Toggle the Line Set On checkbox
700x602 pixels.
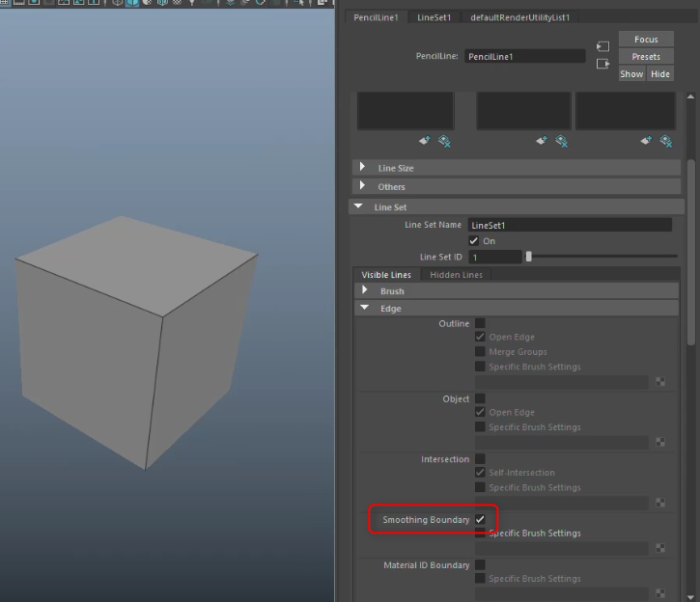(474, 241)
